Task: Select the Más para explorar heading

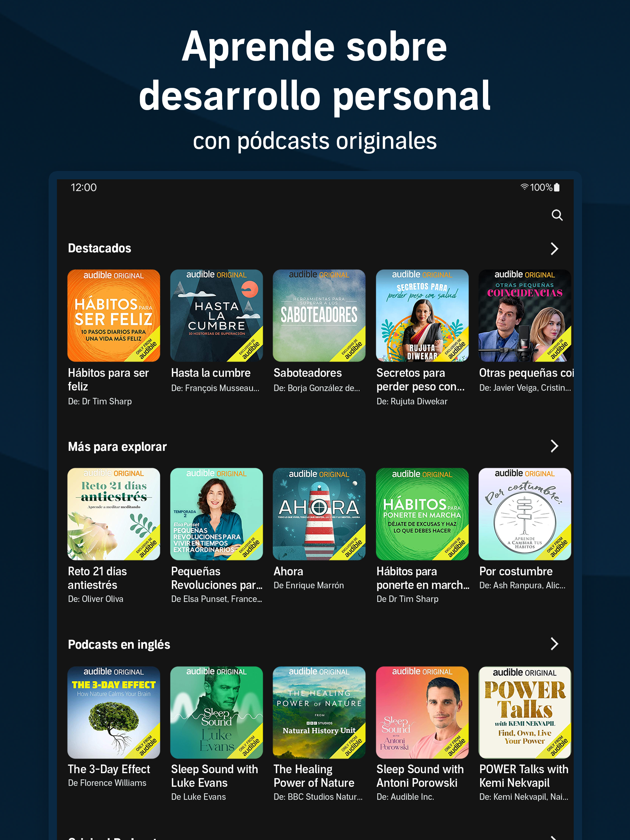Action: (118, 446)
